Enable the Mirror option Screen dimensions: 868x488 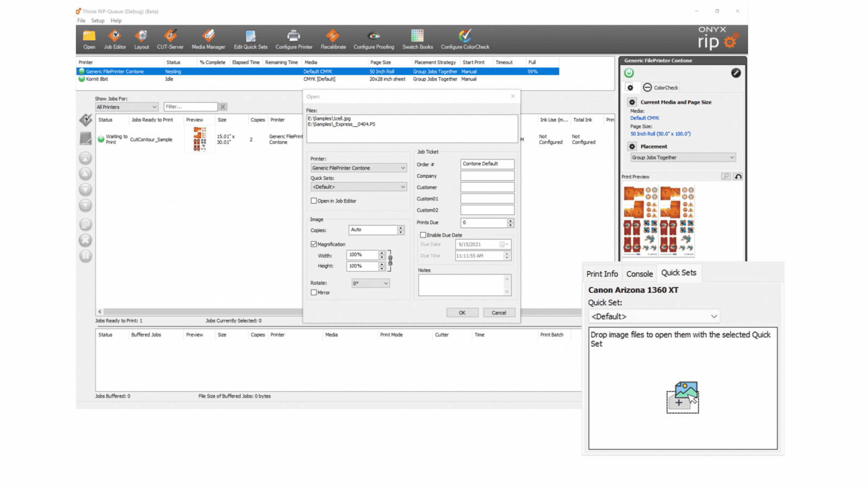pos(314,292)
